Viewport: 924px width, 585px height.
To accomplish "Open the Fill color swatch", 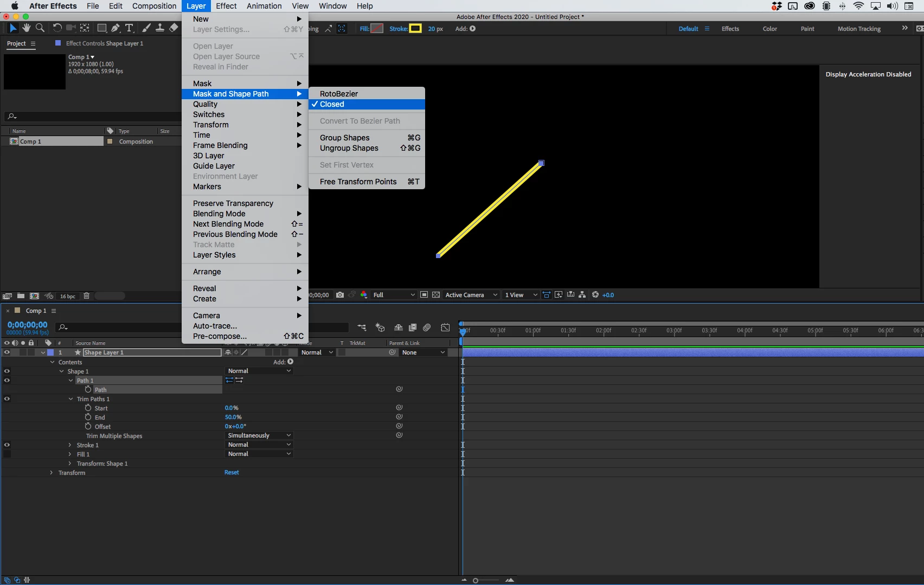I will [377, 28].
